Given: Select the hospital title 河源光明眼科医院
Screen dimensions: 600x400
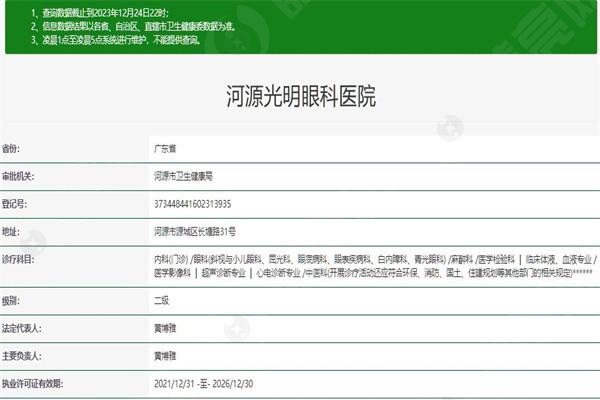Looking at the screenshot, I should 301,96.
